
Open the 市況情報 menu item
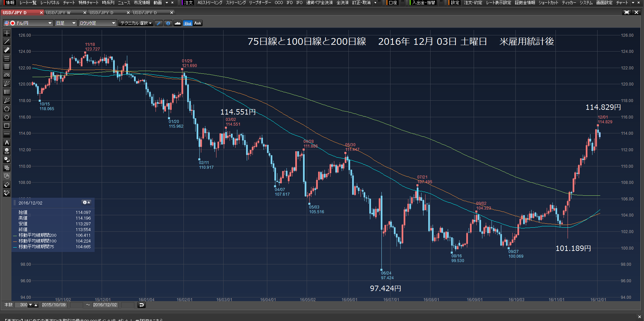point(142,3)
